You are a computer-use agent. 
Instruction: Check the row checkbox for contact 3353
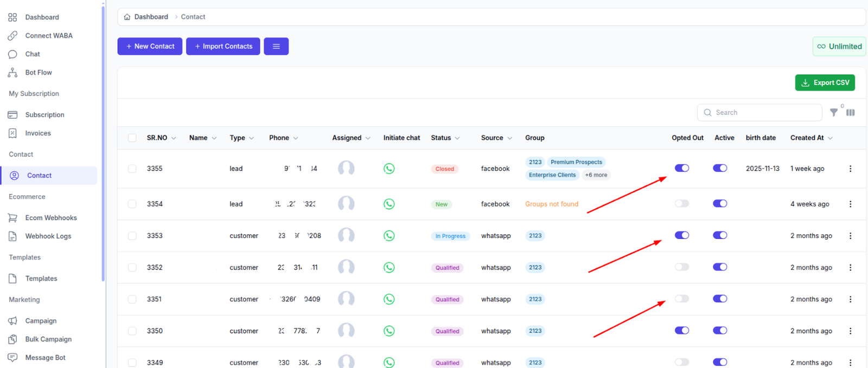[132, 236]
